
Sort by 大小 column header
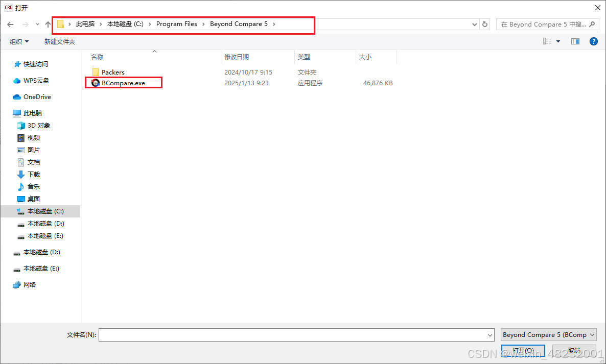(365, 57)
